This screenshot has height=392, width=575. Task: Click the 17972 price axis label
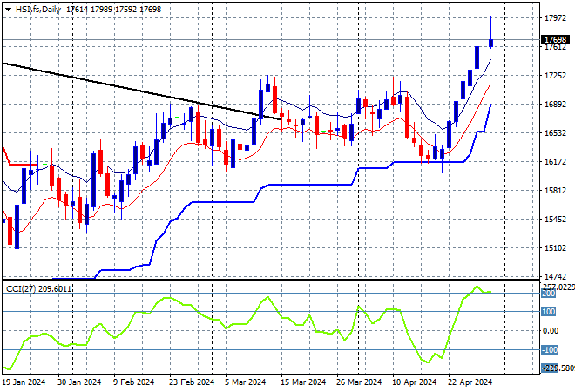(555, 18)
